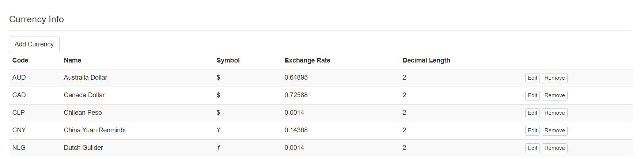Delete Chilean Peso using Remove
Image resolution: width=644 pixels, height=159 pixels.
click(x=554, y=113)
